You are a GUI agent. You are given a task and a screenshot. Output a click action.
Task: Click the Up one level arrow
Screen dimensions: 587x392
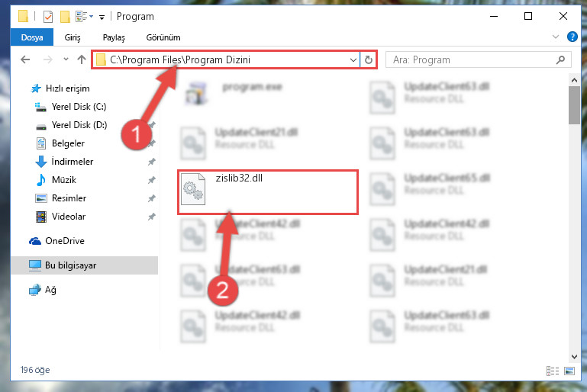[x=81, y=59]
